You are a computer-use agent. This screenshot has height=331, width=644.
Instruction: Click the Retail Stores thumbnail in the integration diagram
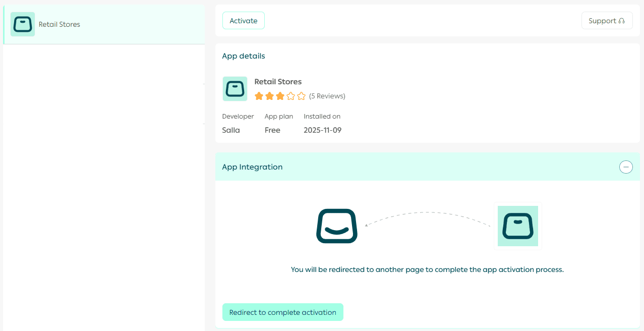(x=518, y=226)
